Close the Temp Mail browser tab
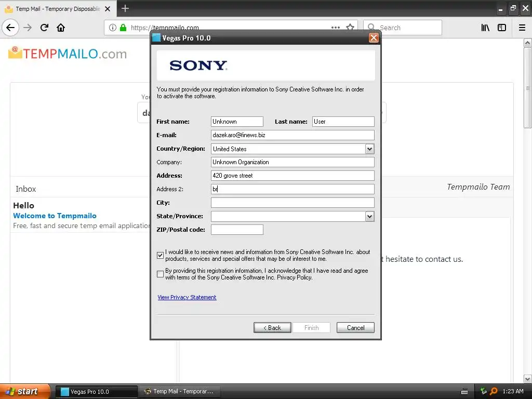Screen dimensions: 532x399 click(x=108, y=9)
